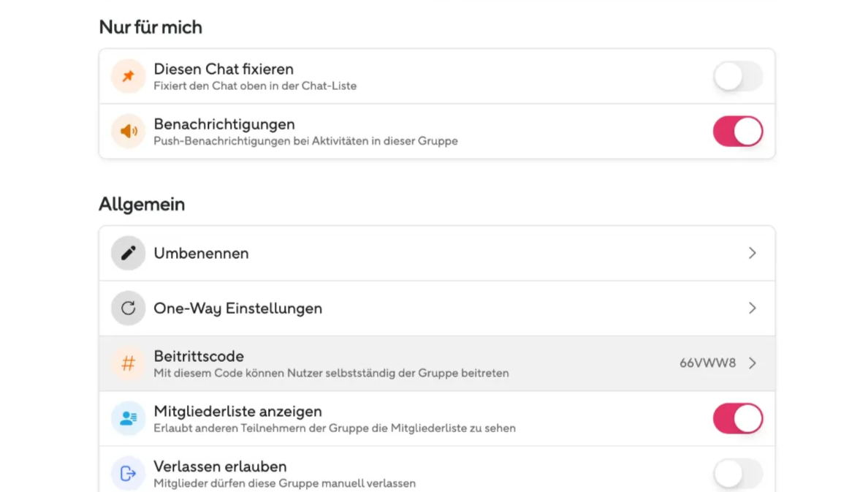Open the One-Way Einstellungen entry
The height and width of the screenshot is (492, 868).
click(437, 308)
